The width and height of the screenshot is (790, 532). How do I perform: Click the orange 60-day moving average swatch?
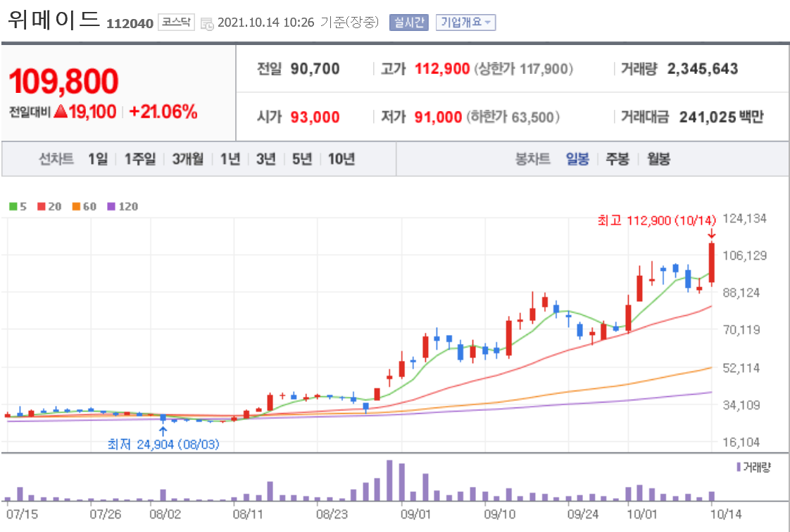[76, 206]
